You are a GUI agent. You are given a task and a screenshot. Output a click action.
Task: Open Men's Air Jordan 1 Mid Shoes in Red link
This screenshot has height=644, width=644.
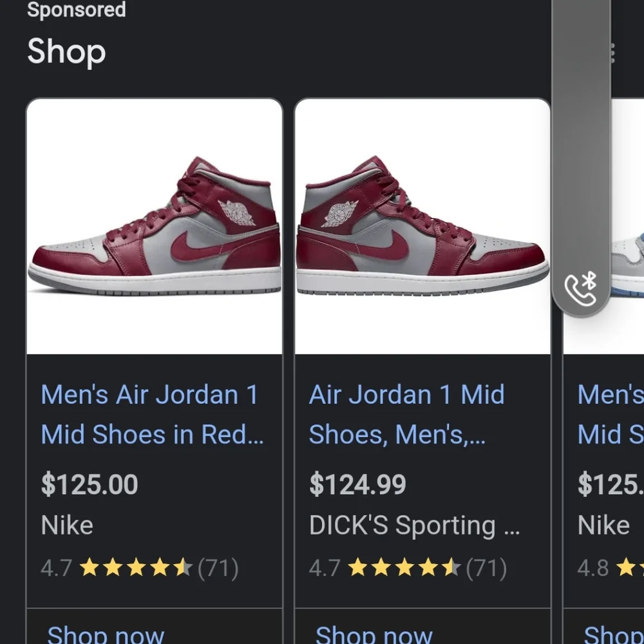pyautogui.click(x=153, y=414)
